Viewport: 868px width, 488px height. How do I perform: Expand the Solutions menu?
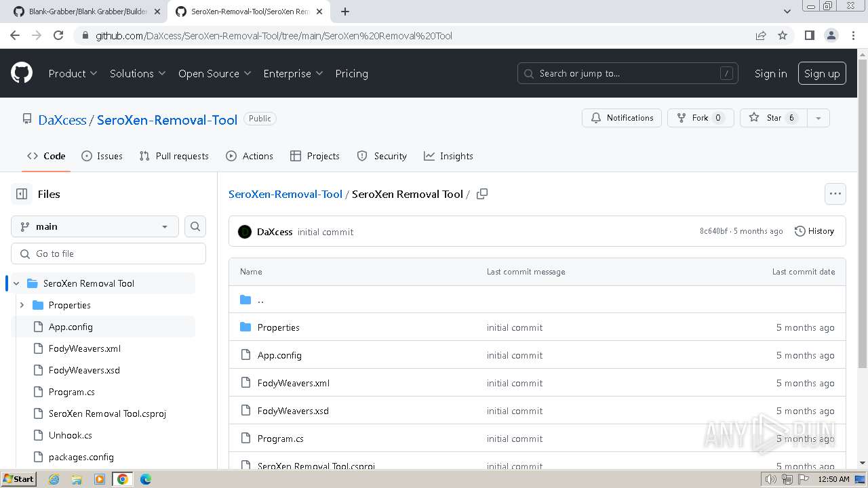138,73
